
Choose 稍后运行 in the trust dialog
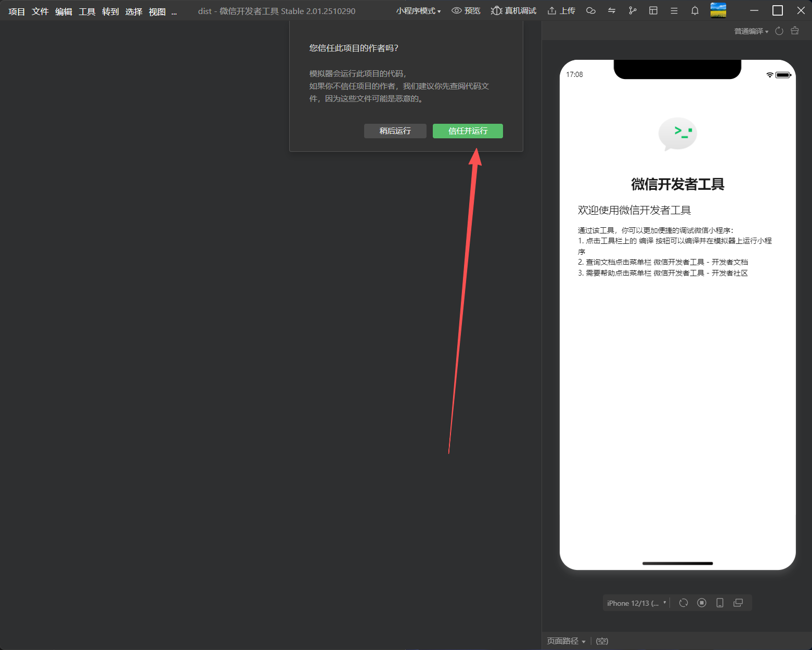point(395,131)
